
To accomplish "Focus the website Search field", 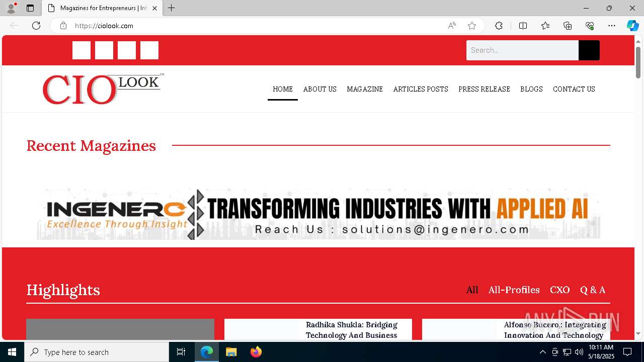I will coord(522,50).
